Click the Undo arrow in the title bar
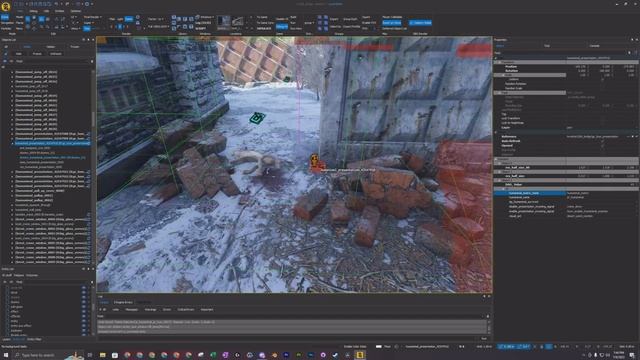The image size is (640, 360). pyautogui.click(x=56, y=4)
